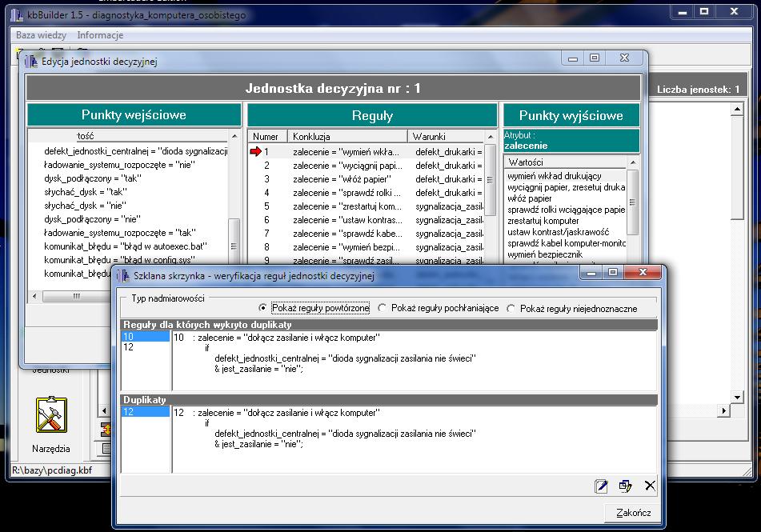Select Pokaż reguły niejednoznaczne radio button
This screenshot has width=761, height=532.
tap(511, 308)
